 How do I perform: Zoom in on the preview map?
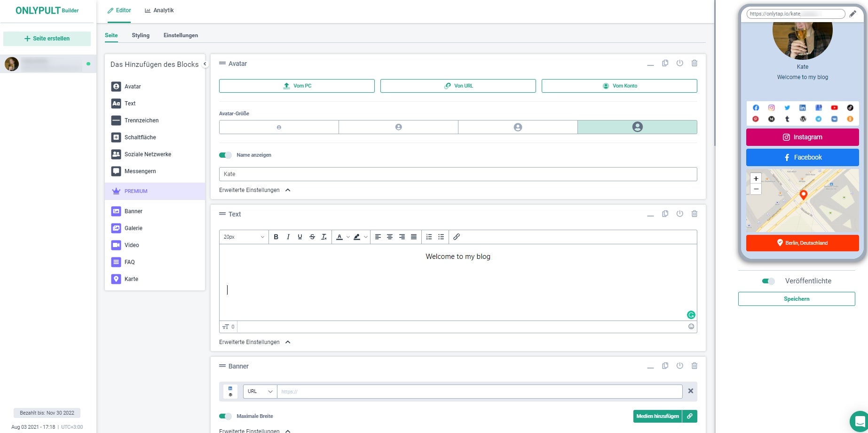click(756, 178)
